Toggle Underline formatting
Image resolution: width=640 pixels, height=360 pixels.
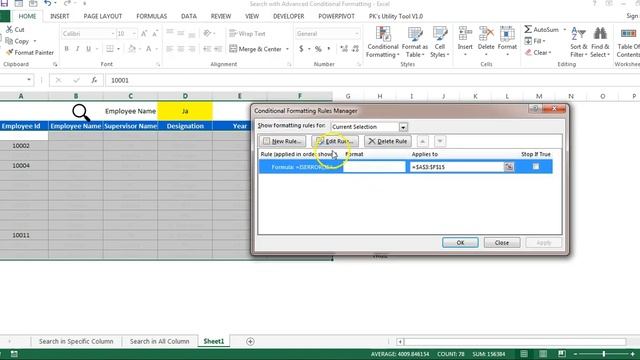click(x=89, y=49)
